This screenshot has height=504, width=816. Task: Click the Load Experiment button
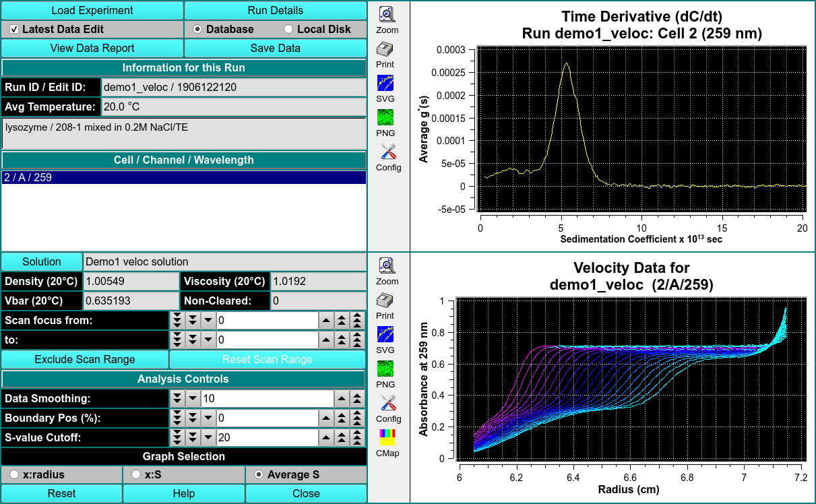click(x=92, y=11)
